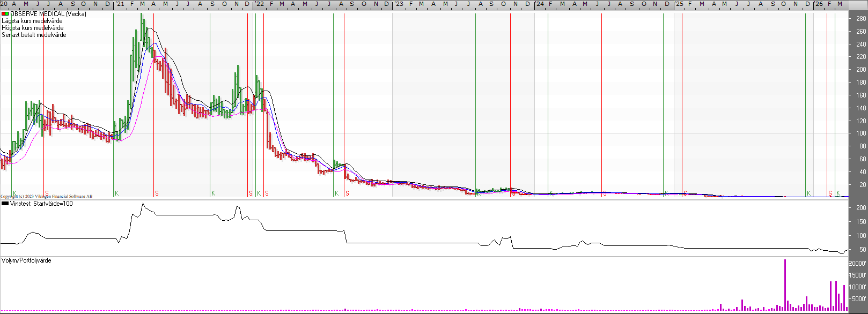Click the 'Volym/Portföljvärde' panel label
Screen dimensions: 868x314
pyautogui.click(x=26, y=260)
